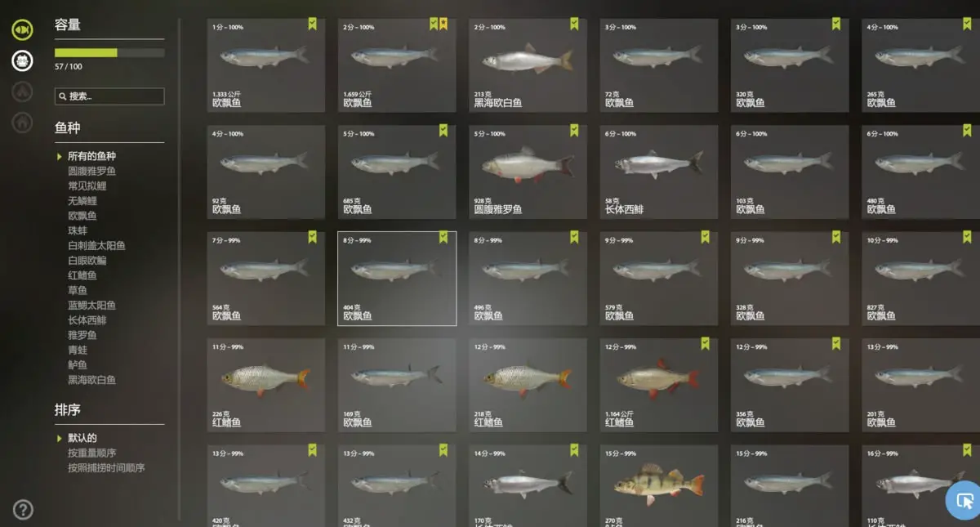
Task: Select the white round basket icon
Action: click(22, 60)
